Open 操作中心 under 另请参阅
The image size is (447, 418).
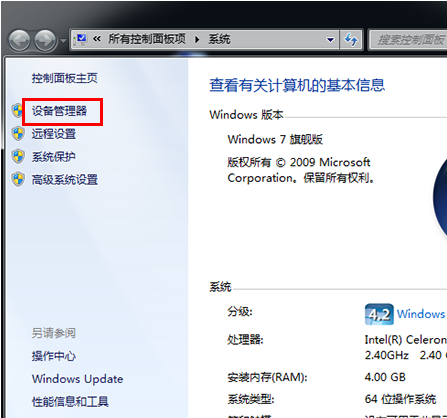[x=54, y=356]
